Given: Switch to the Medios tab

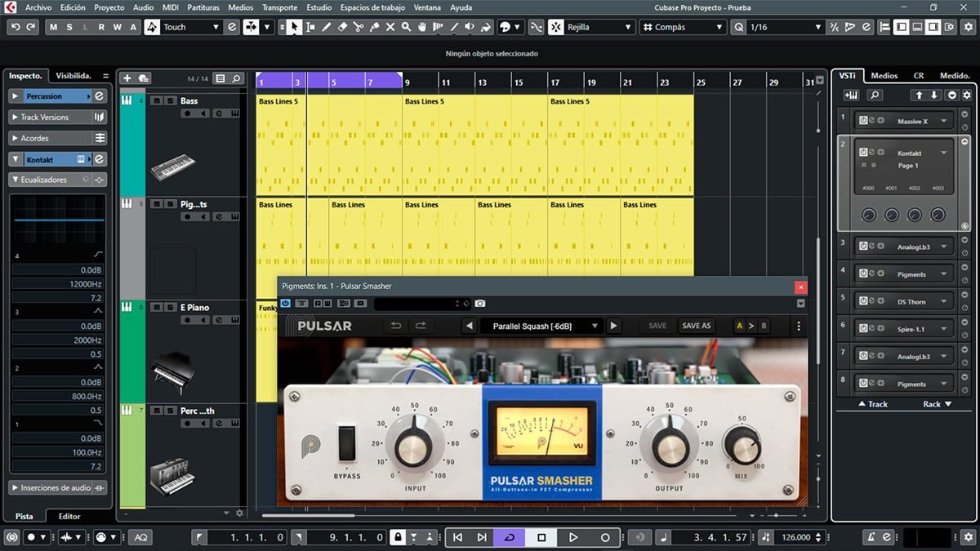Looking at the screenshot, I should click(884, 75).
